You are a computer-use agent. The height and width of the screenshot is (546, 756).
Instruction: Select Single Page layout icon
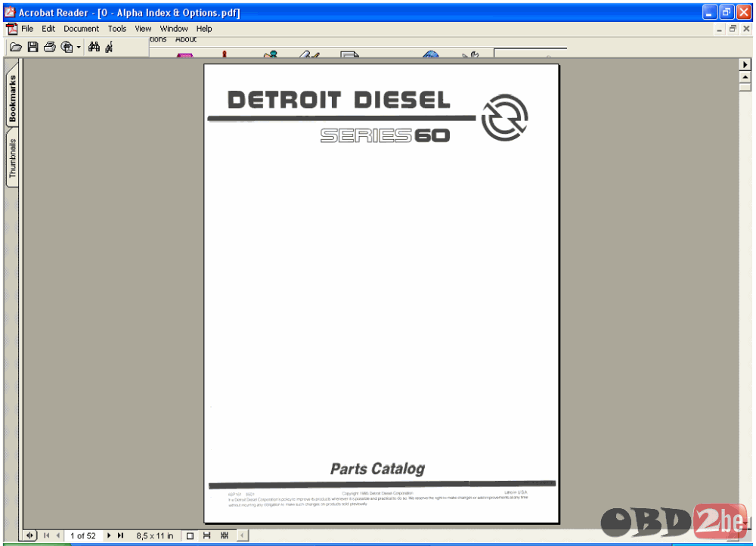pyautogui.click(x=190, y=535)
